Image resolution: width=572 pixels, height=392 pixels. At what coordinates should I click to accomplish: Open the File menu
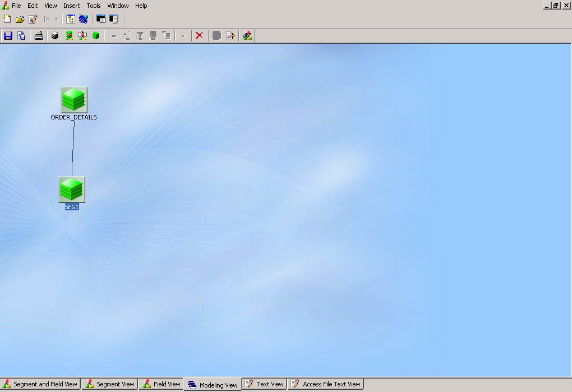16,6
